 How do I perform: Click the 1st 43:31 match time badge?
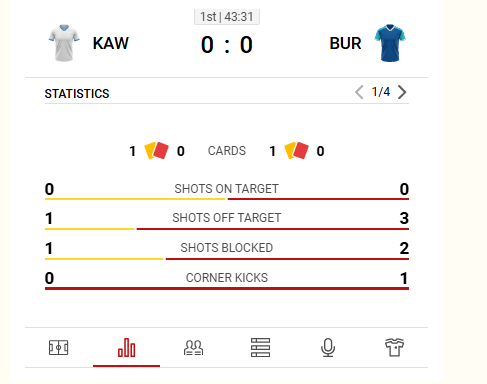click(227, 17)
